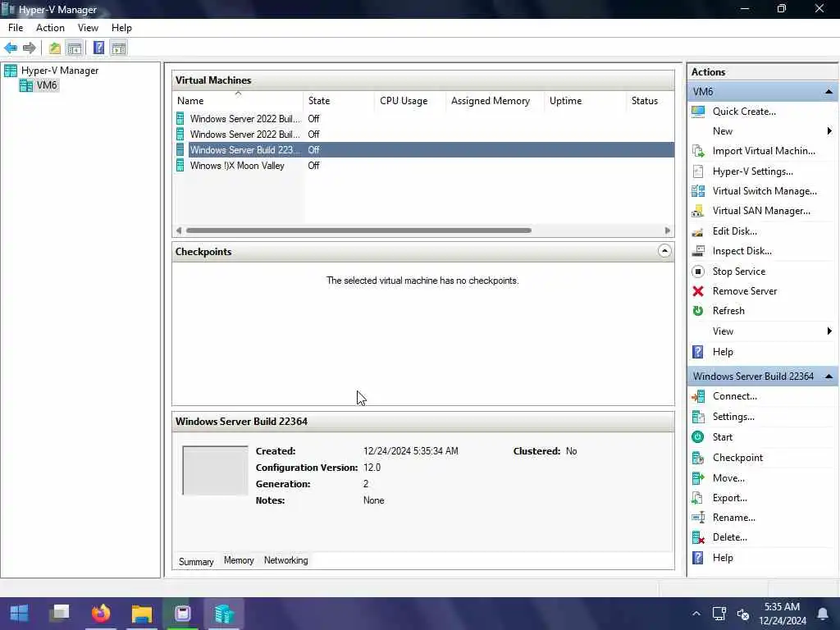Open Firefox from the taskbar
Viewport: 840px width, 630px height.
click(101, 614)
